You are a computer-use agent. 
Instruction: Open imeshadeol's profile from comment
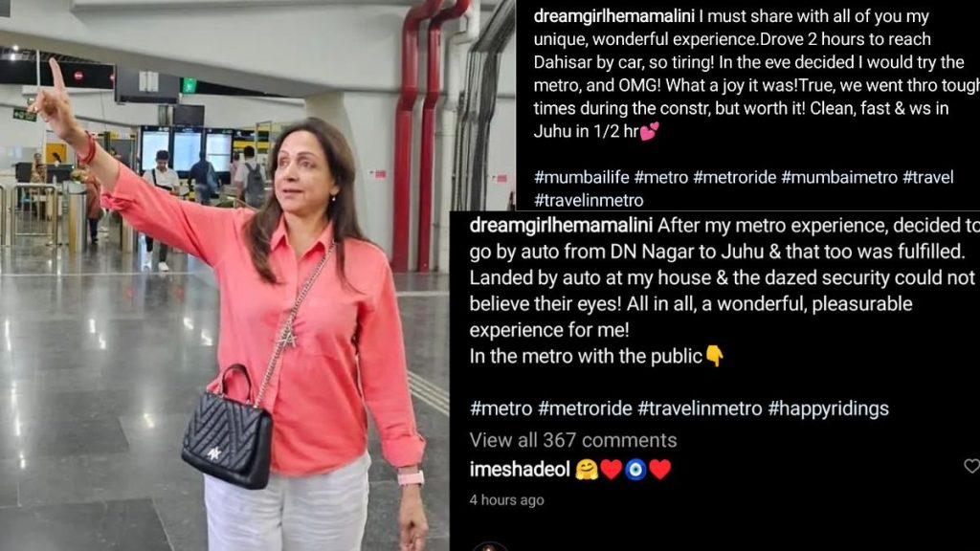pos(520,469)
